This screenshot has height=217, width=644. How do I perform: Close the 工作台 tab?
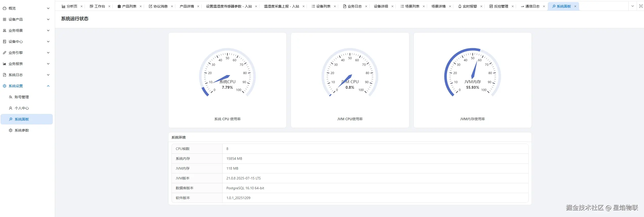click(x=109, y=6)
